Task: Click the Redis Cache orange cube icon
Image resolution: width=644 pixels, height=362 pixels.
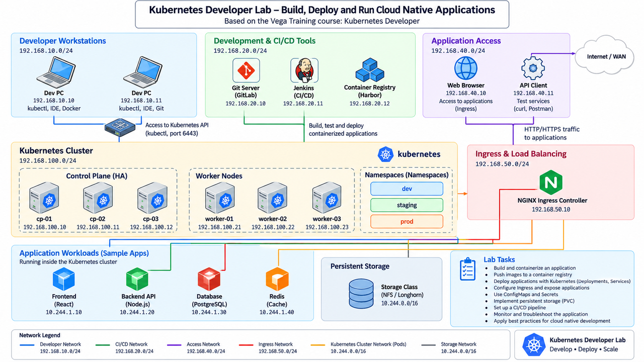Action: coord(277,279)
